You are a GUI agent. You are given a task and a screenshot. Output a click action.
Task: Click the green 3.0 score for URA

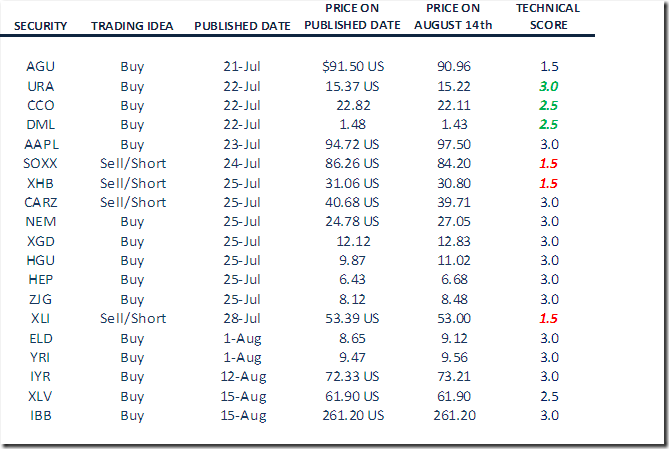click(547, 87)
